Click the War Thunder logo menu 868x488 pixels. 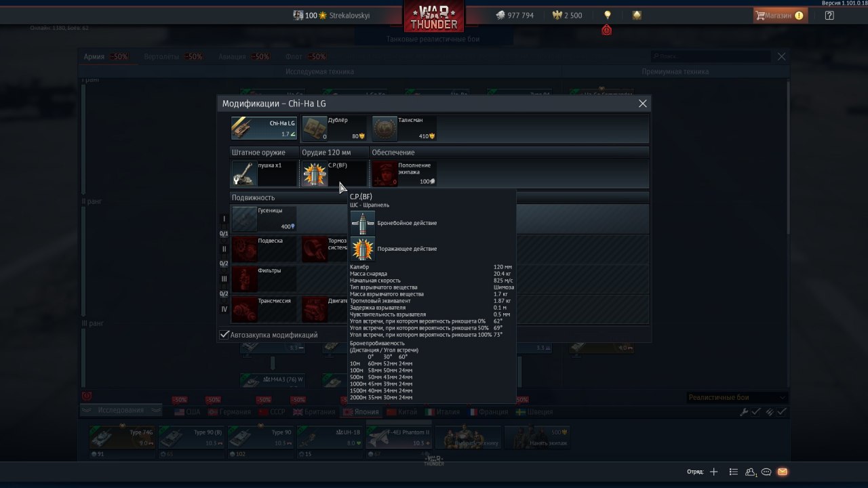[x=434, y=16]
